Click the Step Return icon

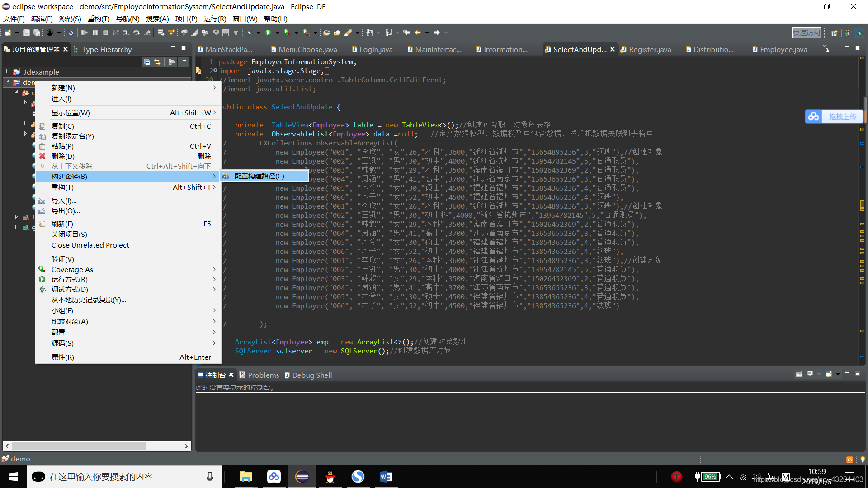(147, 33)
